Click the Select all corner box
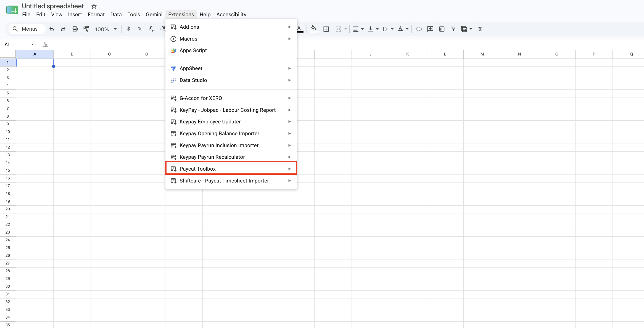This screenshot has width=644, height=328. (8, 54)
